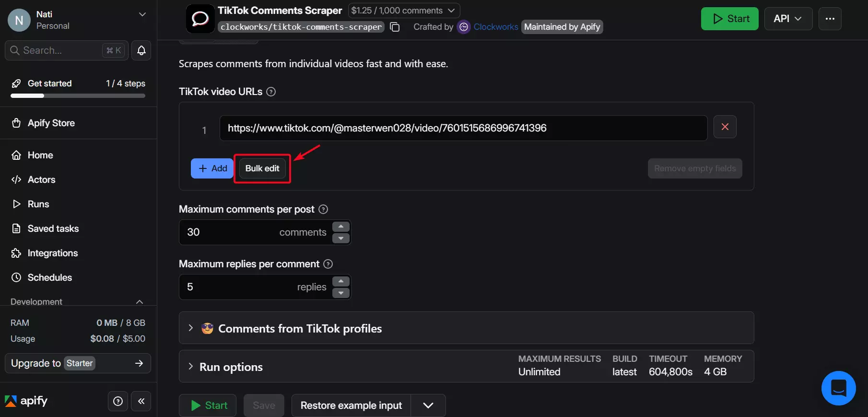This screenshot has height=417, width=868.
Task: Click the Start button at bottom
Action: click(208, 405)
